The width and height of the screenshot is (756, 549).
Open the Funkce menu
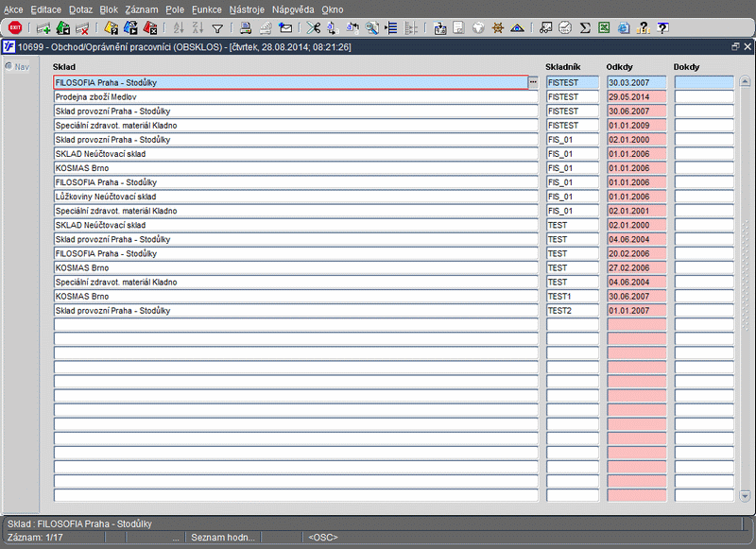click(x=207, y=9)
